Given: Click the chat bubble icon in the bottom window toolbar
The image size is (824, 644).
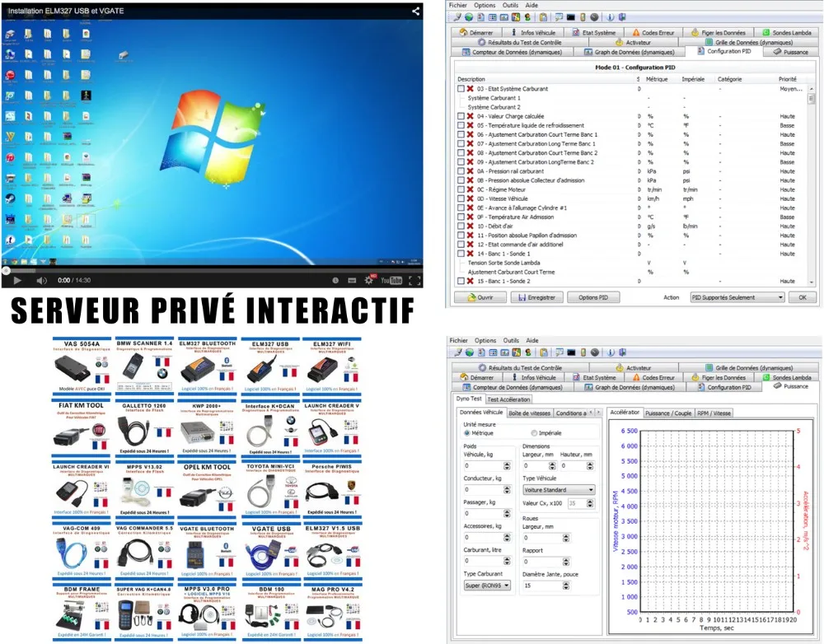Looking at the screenshot, I should coord(559,352).
